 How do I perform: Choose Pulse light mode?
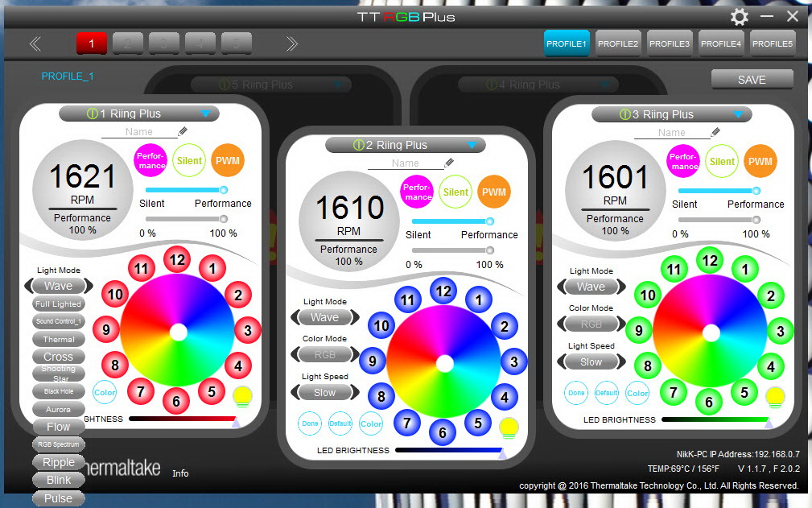[x=59, y=498]
